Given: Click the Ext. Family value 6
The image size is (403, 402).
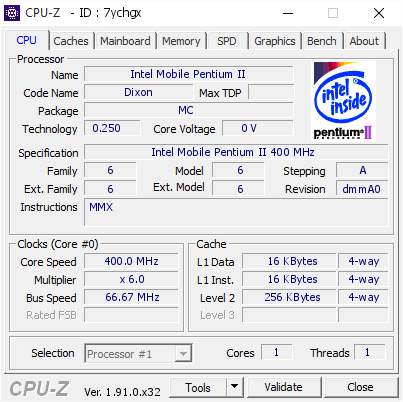Looking at the screenshot, I should (110, 189).
